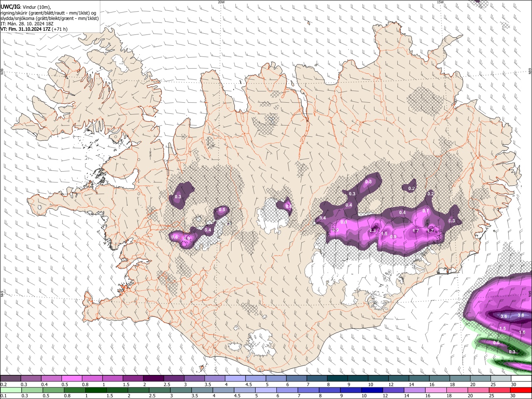Pick the snow legend swatch between 3 and 3.5
Screen dimensions: 532x399
click(194, 379)
